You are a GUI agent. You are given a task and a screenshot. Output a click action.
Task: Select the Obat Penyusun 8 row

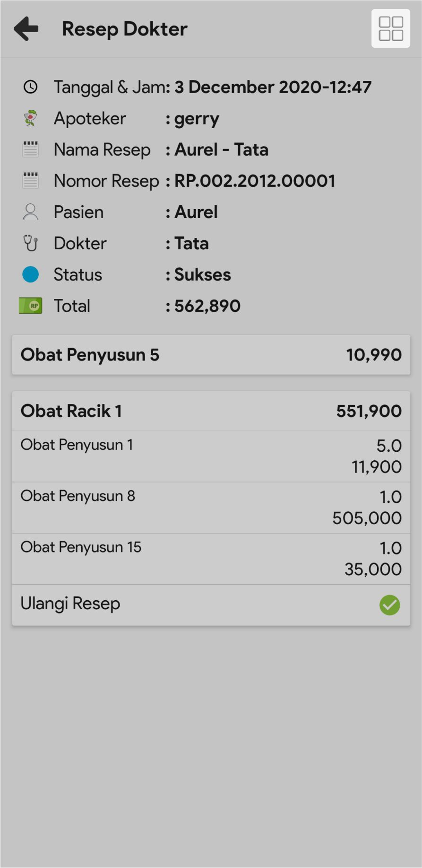211,507
